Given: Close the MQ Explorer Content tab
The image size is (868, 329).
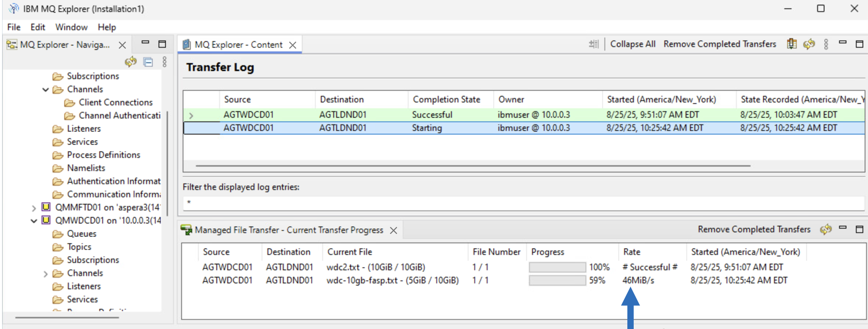Looking at the screenshot, I should click(293, 45).
